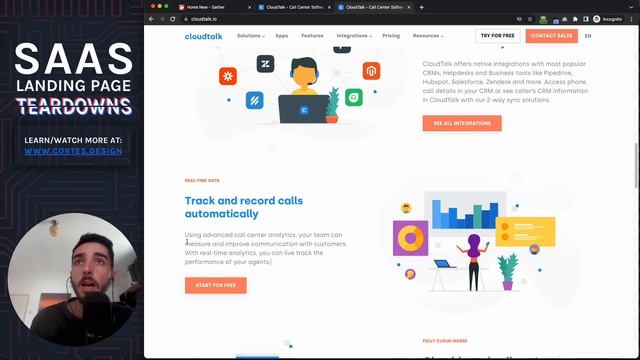This screenshot has width=640, height=360.
Task: Select the active CloudTalk tab
Action: click(x=375, y=7)
